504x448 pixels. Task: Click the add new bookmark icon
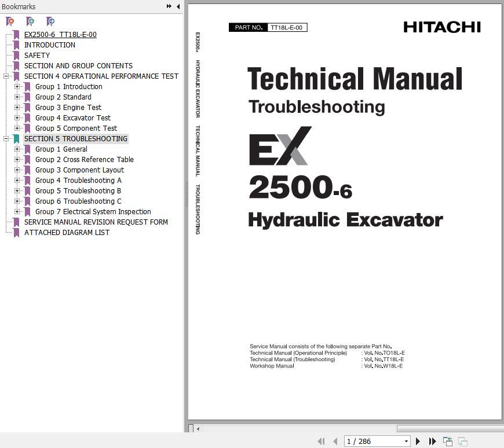[x=30, y=21]
